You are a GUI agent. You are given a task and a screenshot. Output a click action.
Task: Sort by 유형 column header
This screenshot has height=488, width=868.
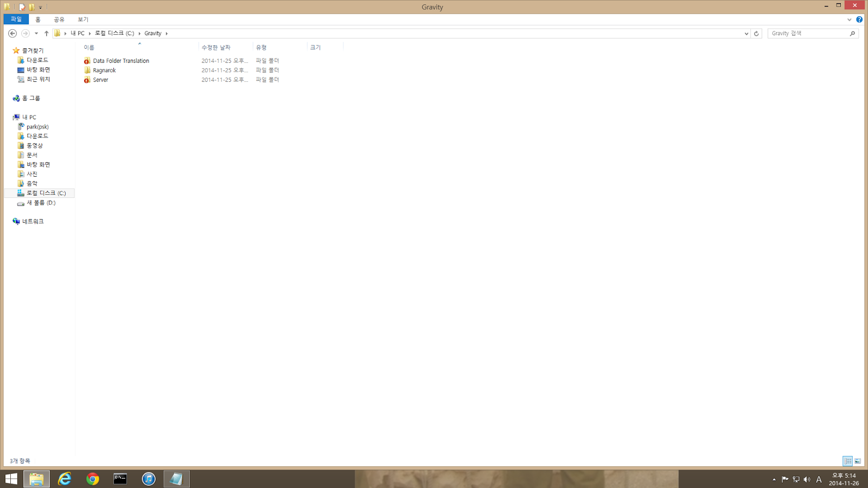(x=280, y=48)
